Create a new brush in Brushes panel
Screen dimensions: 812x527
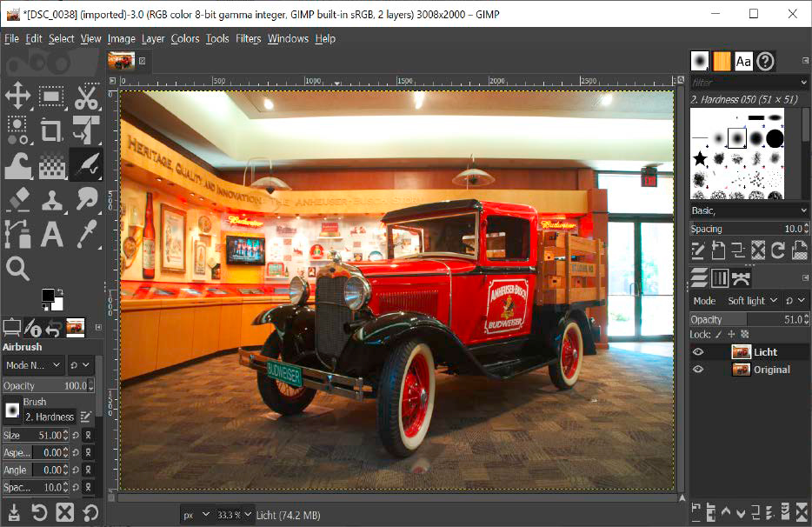click(x=718, y=250)
